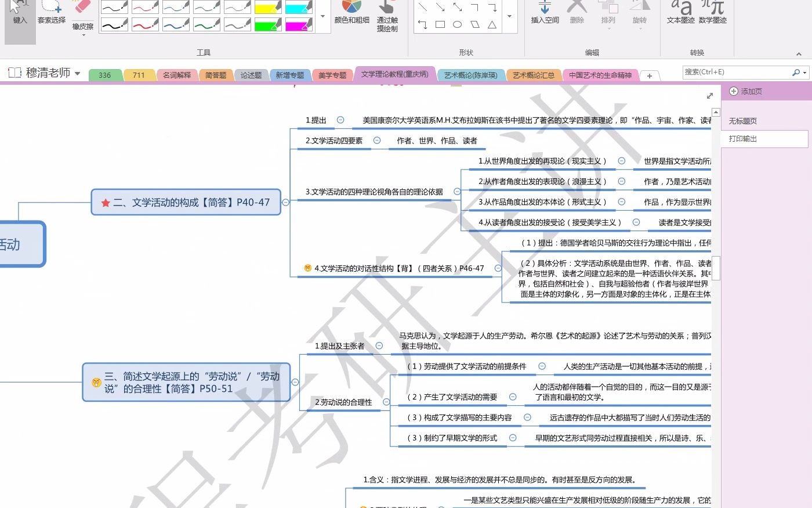
Task: Collapse the 二、文学活动的构成 node
Action: pos(285,202)
